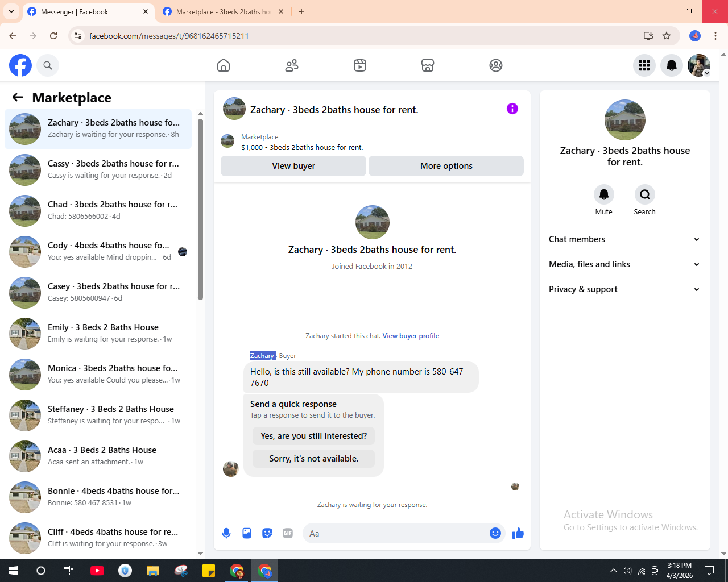Go to the Home feed icon
Screen dimensions: 728x582
point(224,65)
